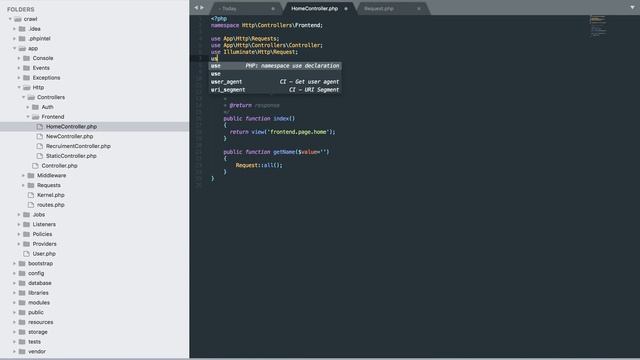Click the code minimap preview
The width and height of the screenshot is (640, 360).
point(598,26)
